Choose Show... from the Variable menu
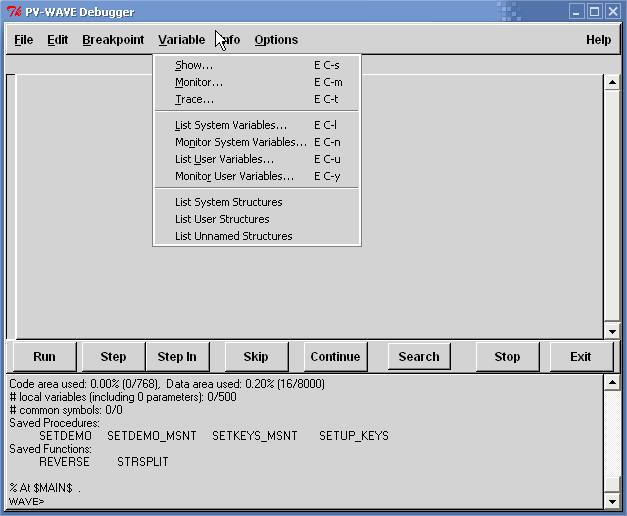This screenshot has height=516, width=627. 257,65
